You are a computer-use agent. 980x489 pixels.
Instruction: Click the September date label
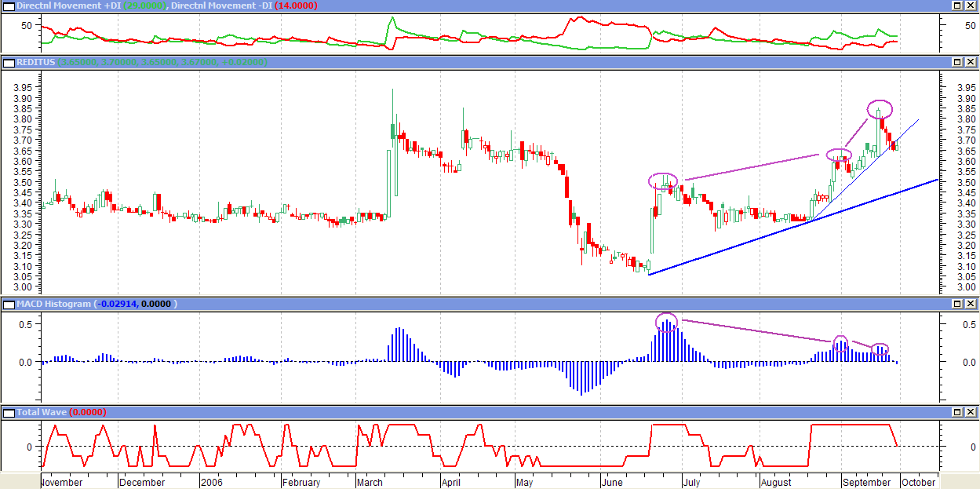pyautogui.click(x=868, y=482)
